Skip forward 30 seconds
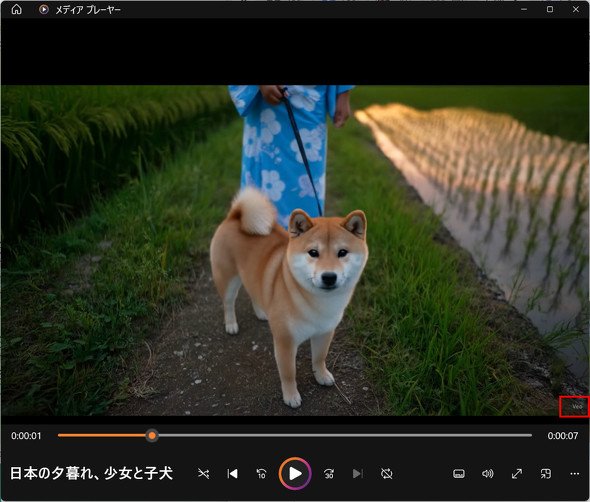This screenshot has height=502, width=590. (329, 473)
